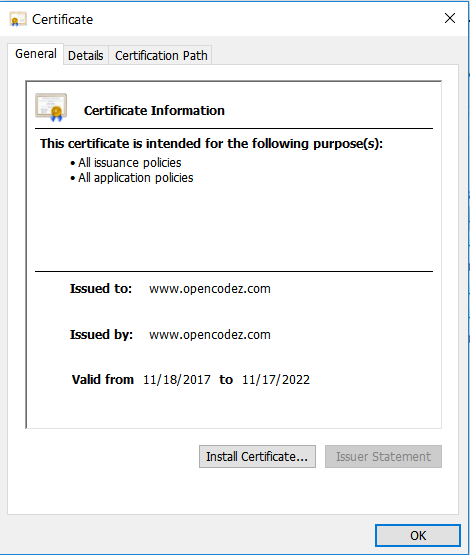This screenshot has width=470, height=555.
Task: Open the Certification Path tab
Action: point(161,56)
